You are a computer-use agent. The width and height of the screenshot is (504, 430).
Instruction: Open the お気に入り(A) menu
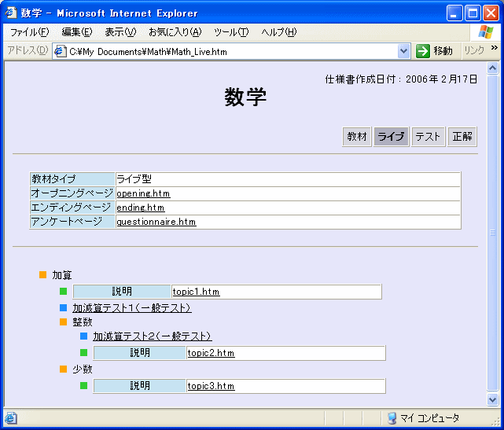pos(175,32)
